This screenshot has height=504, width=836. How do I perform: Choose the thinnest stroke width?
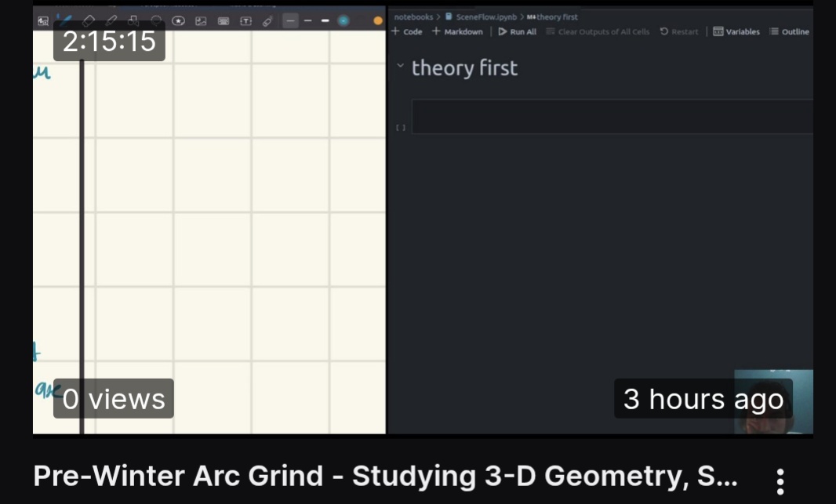[x=290, y=21]
